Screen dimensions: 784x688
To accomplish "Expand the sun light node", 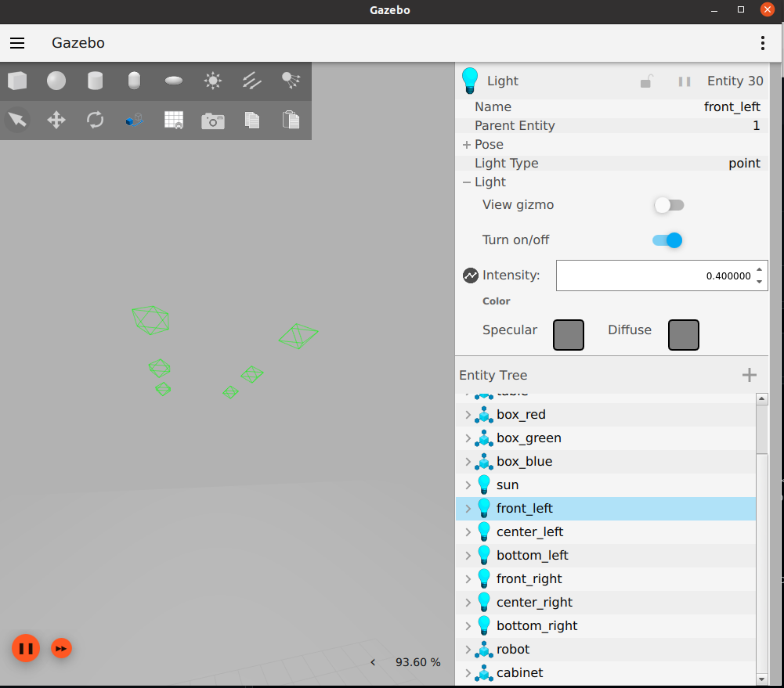I will (x=468, y=485).
